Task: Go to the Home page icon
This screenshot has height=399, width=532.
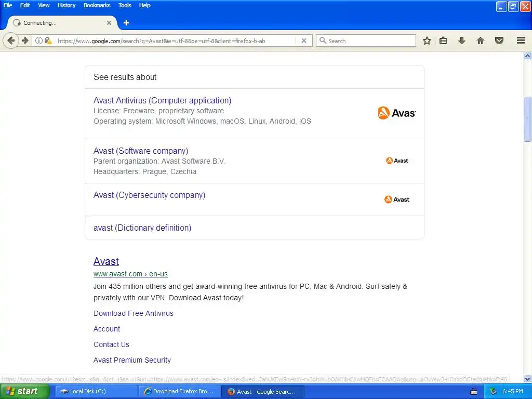Action: point(481,41)
